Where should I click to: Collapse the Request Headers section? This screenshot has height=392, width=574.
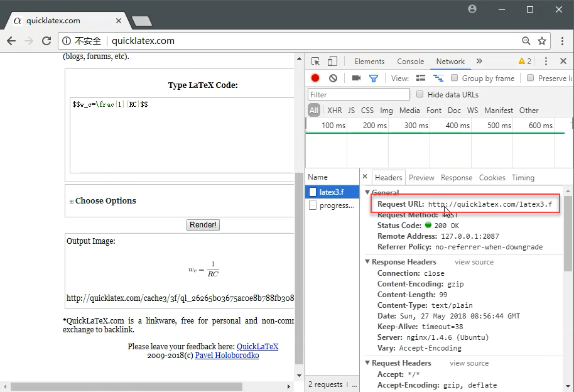(367, 362)
